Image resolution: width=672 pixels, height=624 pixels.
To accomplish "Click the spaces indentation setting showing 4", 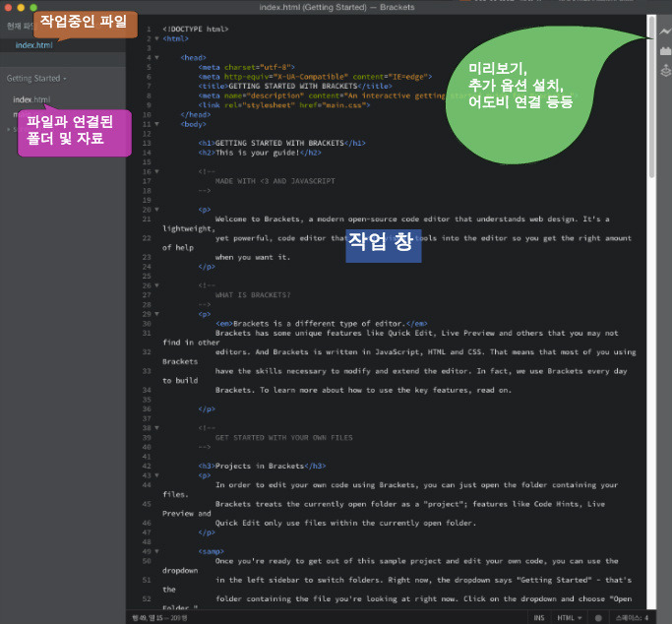I will click(x=632, y=617).
